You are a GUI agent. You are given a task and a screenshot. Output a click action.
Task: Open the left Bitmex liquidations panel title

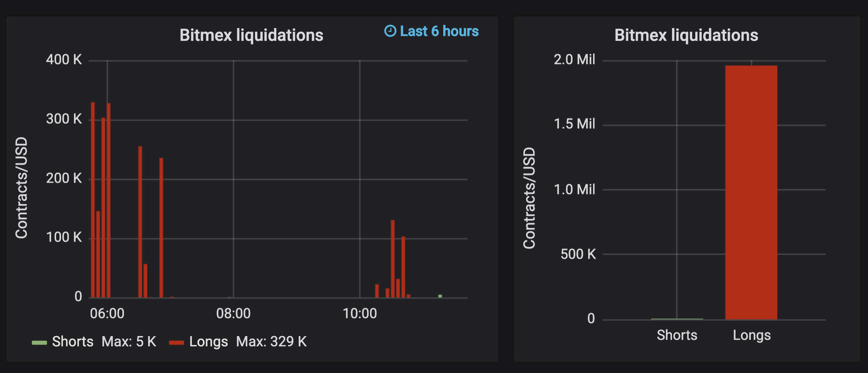pos(251,35)
